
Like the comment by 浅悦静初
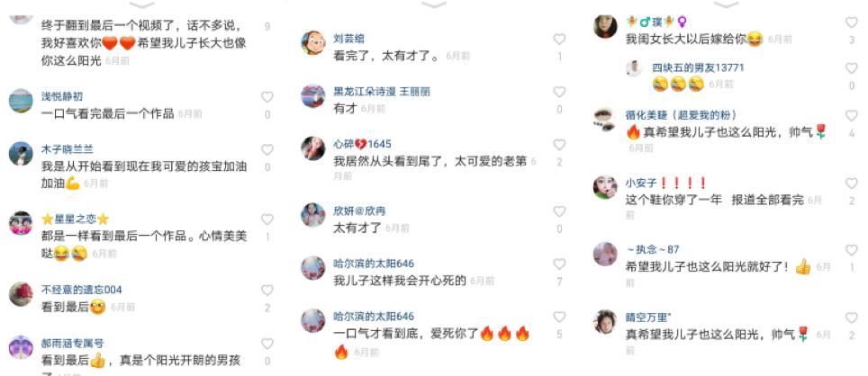[x=267, y=97]
